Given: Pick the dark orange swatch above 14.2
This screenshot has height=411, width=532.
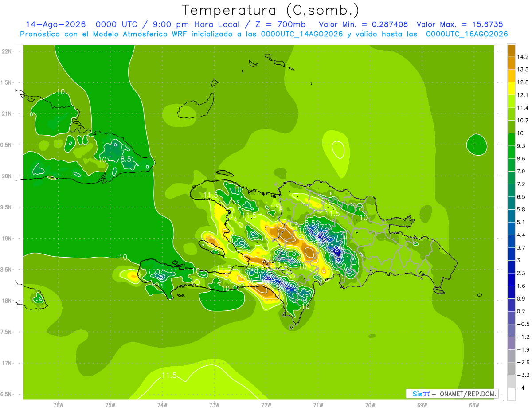Looking at the screenshot, I should click(x=511, y=50).
